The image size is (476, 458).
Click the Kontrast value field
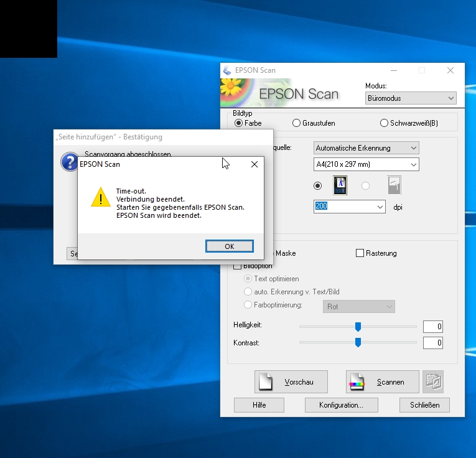(433, 343)
